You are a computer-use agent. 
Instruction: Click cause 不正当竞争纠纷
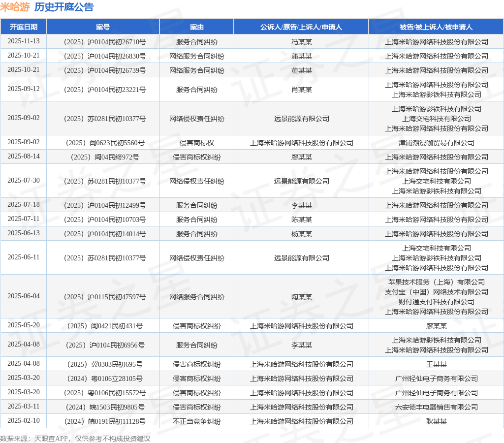point(197,421)
